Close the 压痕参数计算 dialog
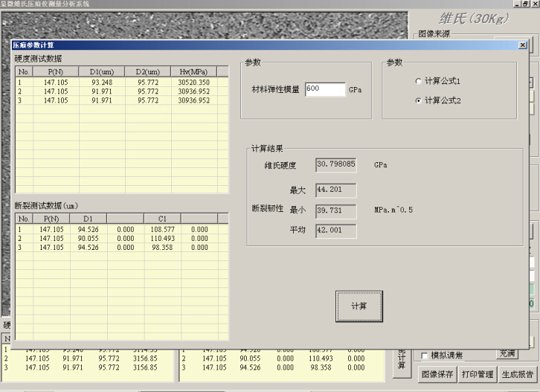The image size is (540, 392). [522, 45]
